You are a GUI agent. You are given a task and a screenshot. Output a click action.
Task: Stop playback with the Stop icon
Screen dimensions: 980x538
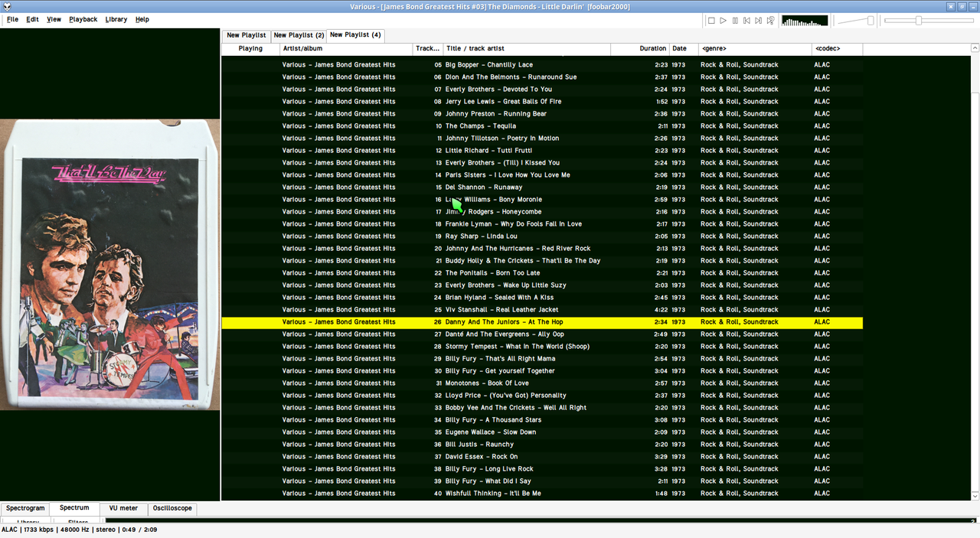(x=711, y=21)
